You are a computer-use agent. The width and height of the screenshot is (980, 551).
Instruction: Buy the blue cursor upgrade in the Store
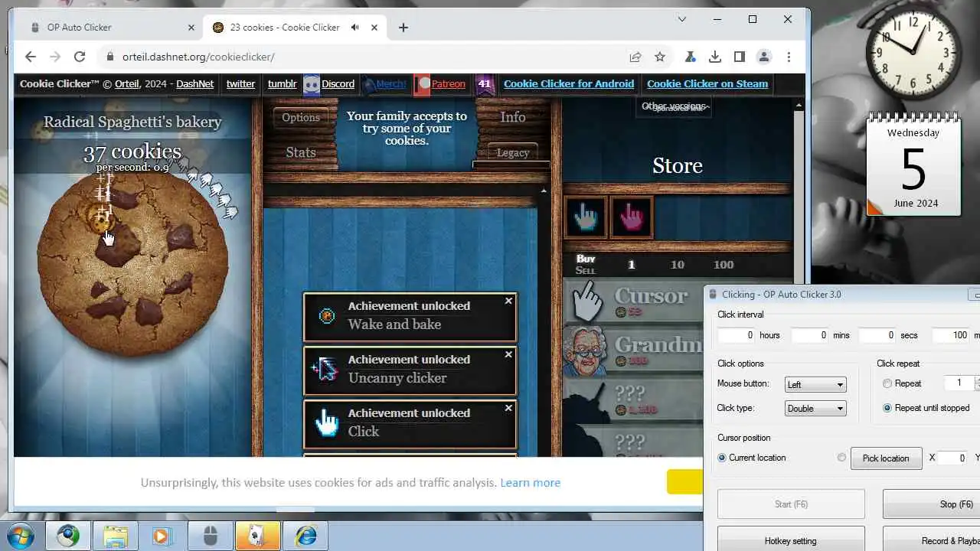tap(586, 217)
